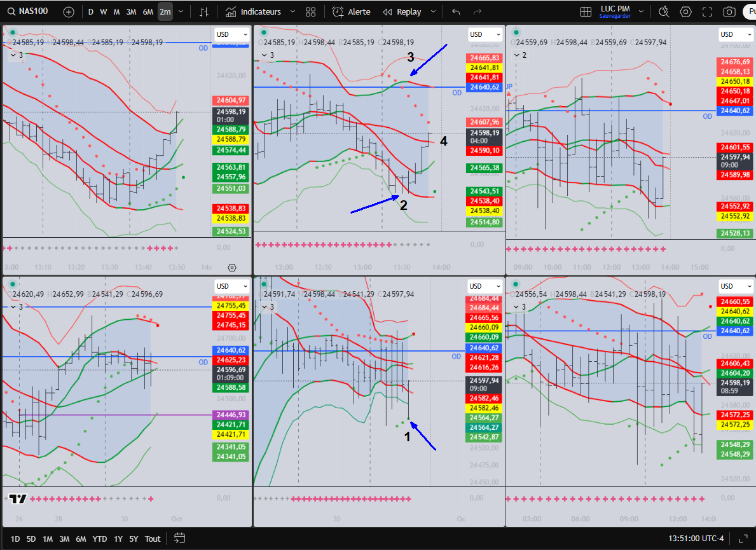Screen dimensions: 756x550
Task: Click market status dot in chart with 24676,69
Action: tap(516, 32)
